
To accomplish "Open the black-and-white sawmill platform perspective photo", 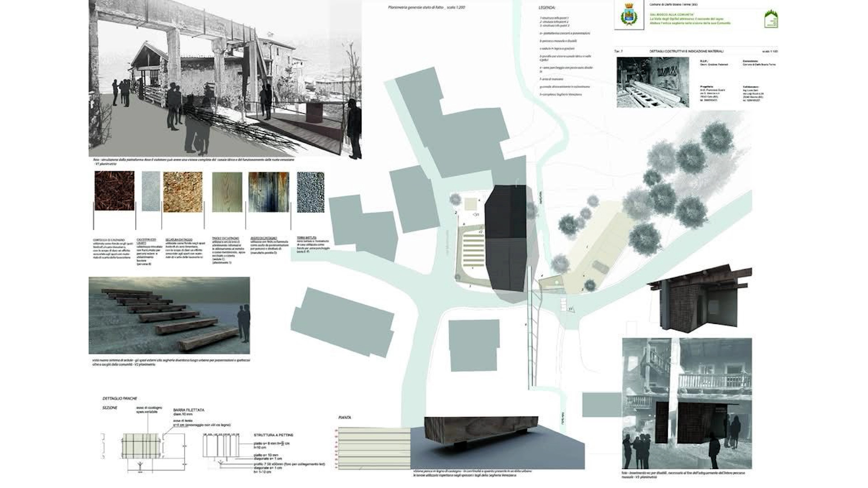I will point(225,78).
